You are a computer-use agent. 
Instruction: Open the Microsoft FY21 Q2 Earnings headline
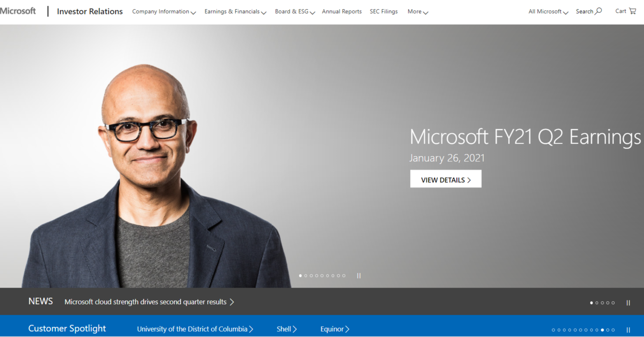pyautogui.click(x=525, y=137)
